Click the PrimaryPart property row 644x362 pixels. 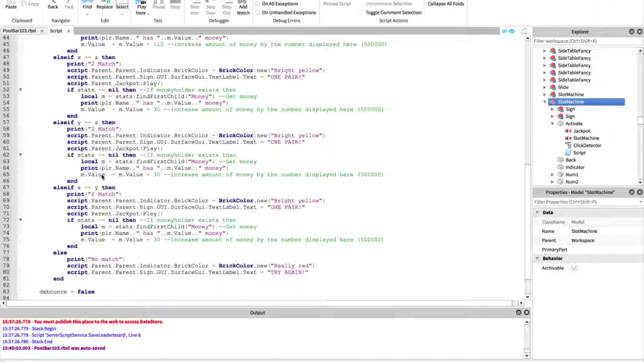588,250
